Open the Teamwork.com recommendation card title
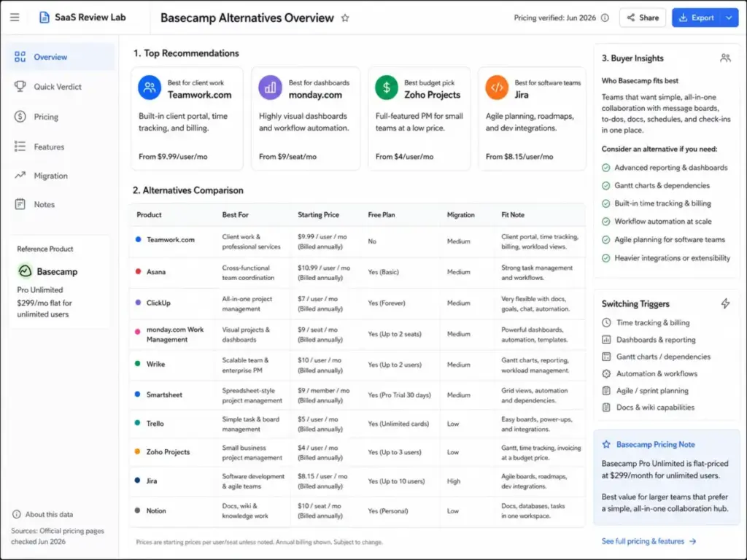Screen dimensions: 747x560 click(199, 95)
